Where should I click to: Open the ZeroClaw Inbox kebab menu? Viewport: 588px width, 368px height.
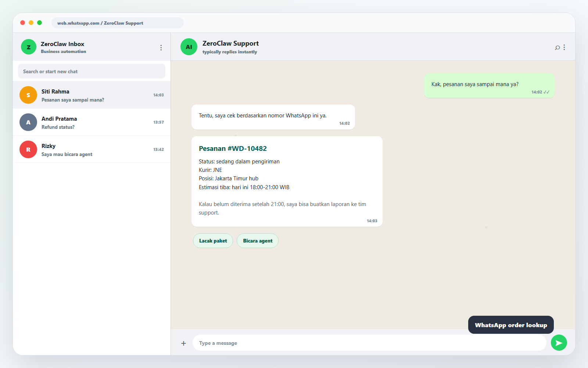tap(161, 47)
